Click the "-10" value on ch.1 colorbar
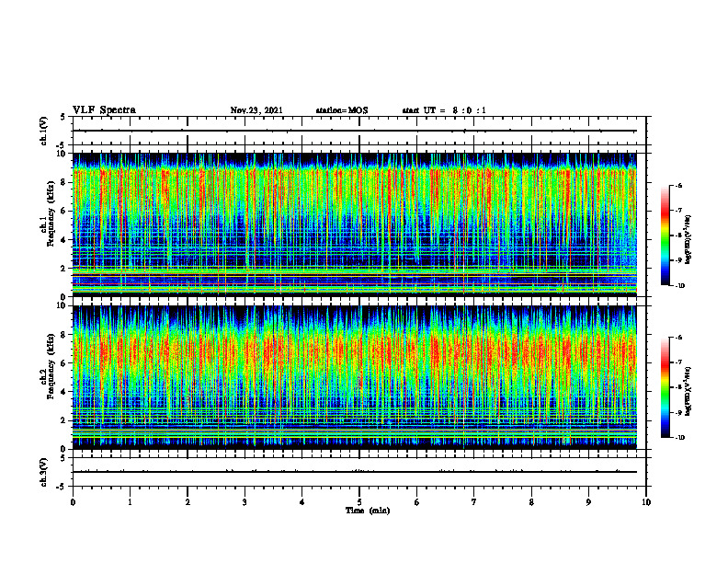This screenshot has width=728, height=563. pyautogui.click(x=679, y=286)
